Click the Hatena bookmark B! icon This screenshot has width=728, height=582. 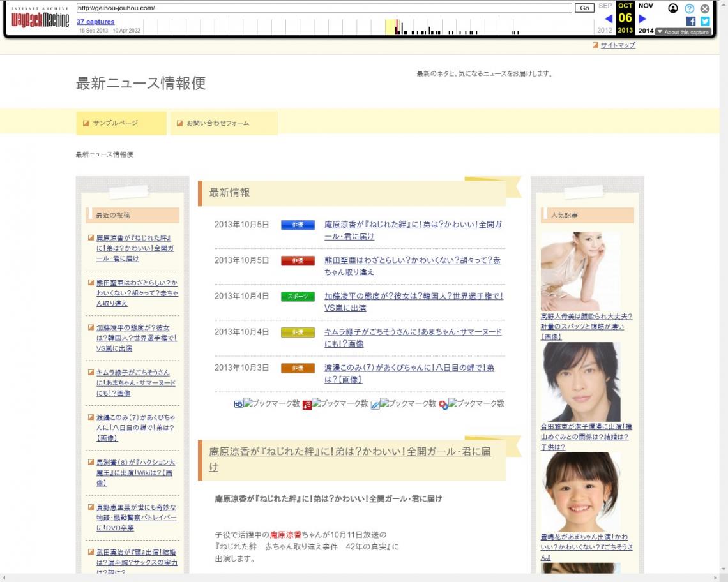[x=239, y=404]
